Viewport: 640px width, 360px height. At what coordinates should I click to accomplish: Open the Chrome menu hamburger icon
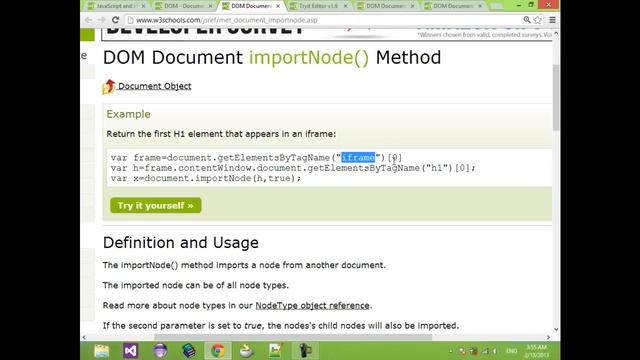(x=552, y=20)
